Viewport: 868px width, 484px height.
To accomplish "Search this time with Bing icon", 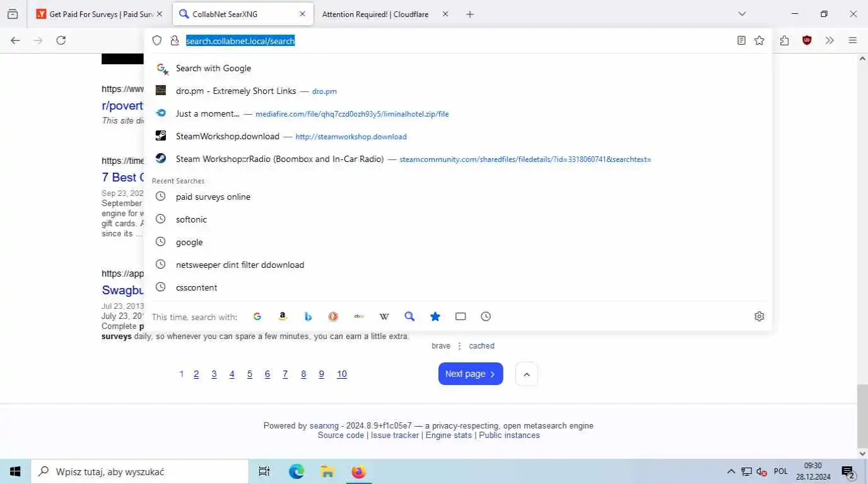I will [308, 316].
